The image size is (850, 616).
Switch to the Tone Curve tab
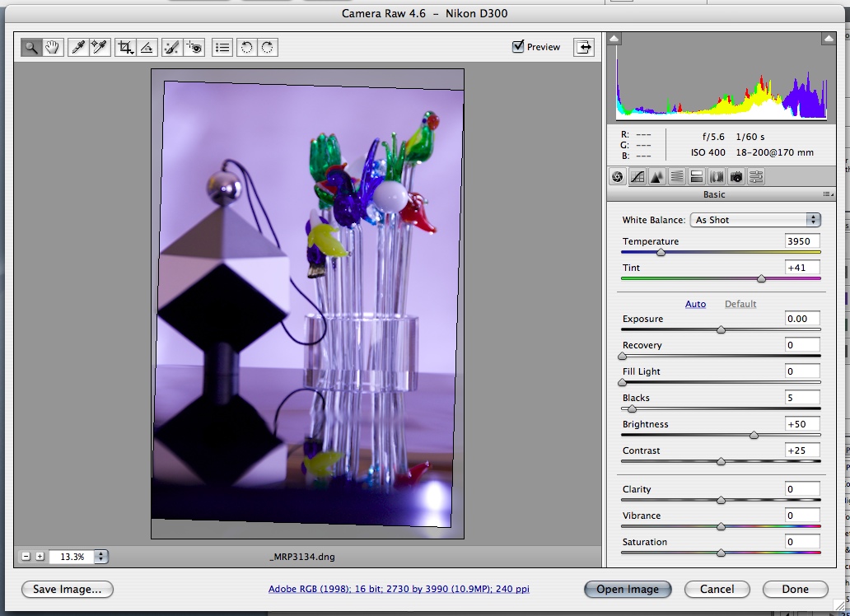(x=637, y=176)
